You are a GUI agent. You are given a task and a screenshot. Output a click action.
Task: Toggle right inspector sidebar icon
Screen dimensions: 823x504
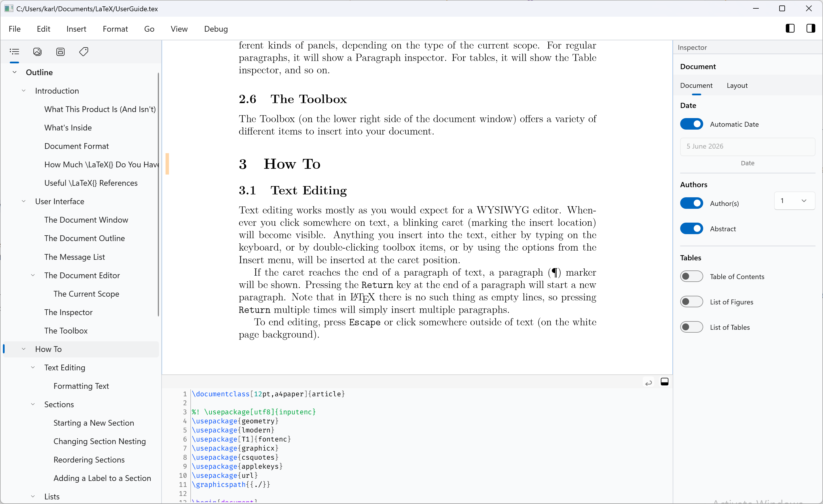click(x=811, y=29)
